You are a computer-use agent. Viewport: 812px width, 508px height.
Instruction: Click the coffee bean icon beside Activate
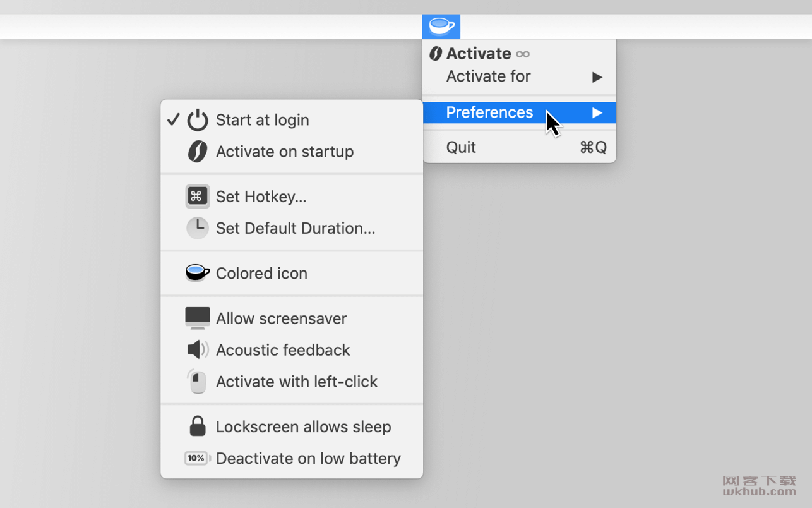(435, 54)
